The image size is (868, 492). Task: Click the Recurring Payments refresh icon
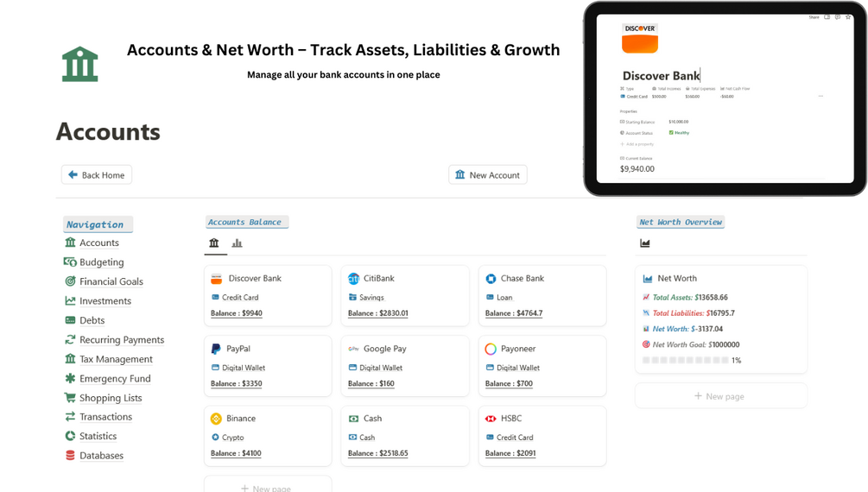click(70, 339)
